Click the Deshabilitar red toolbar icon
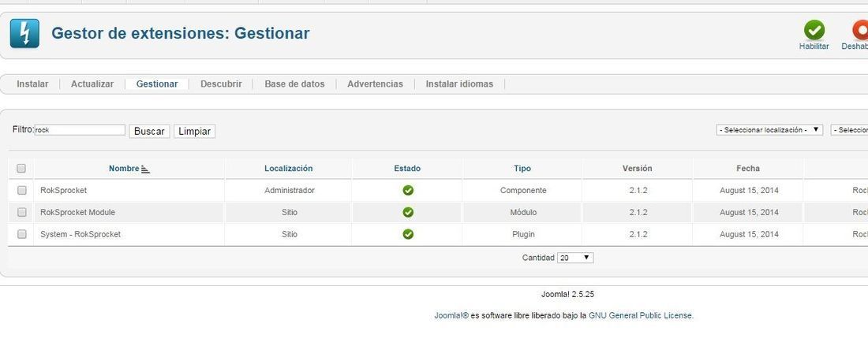Screen dimensions: 868x346 tap(859, 30)
